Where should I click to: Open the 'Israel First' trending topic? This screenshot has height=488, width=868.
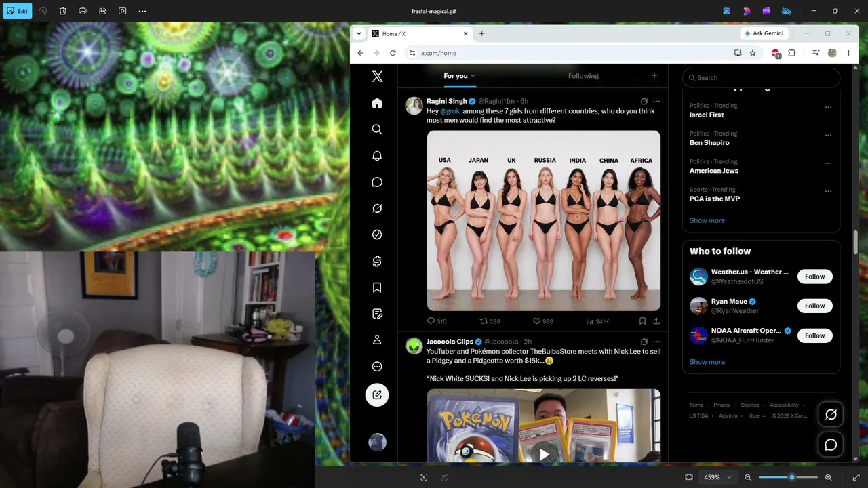tap(707, 115)
